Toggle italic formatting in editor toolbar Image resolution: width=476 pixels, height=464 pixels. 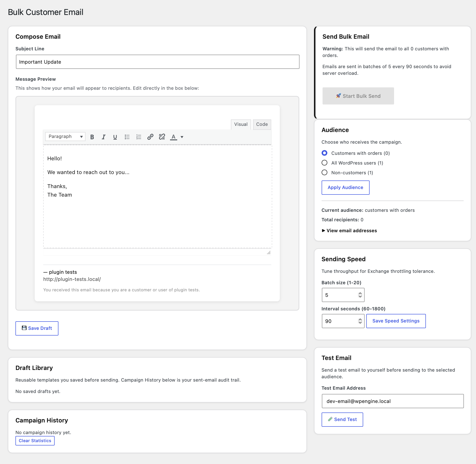coord(104,137)
